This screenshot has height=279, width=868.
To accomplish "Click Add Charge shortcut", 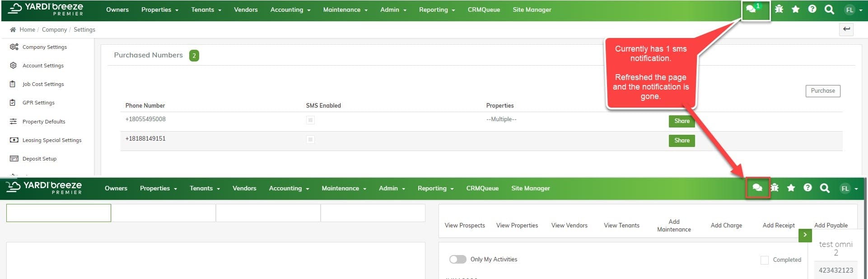I will click(726, 225).
